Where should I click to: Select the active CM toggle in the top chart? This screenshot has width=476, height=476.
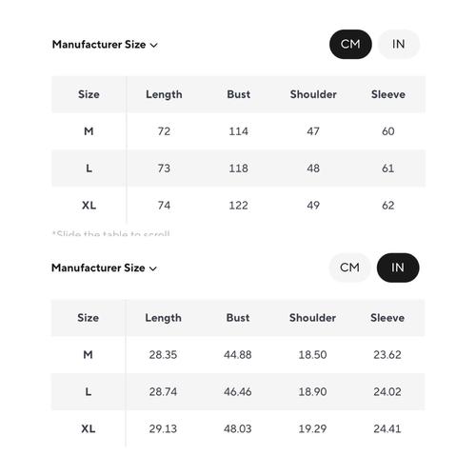click(x=350, y=44)
